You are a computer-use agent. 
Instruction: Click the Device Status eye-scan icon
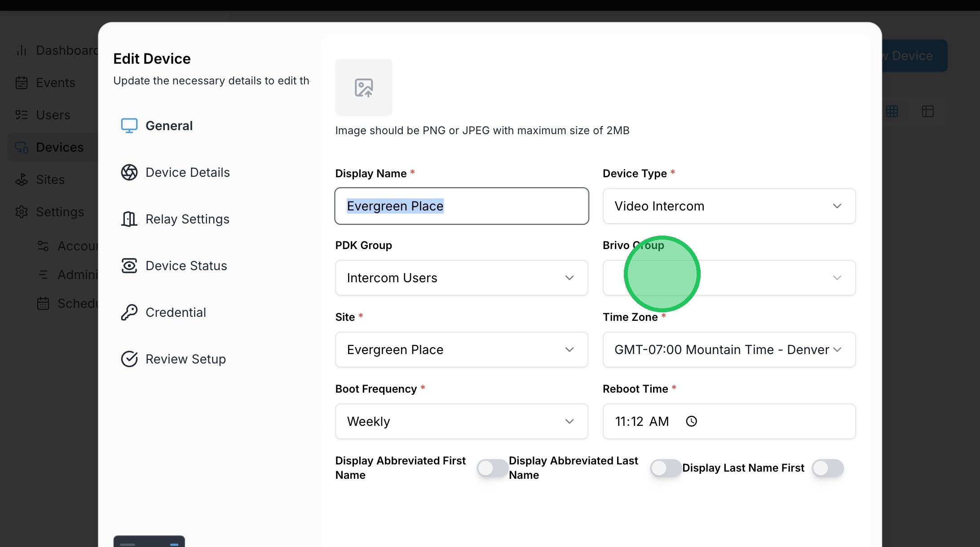tap(129, 266)
